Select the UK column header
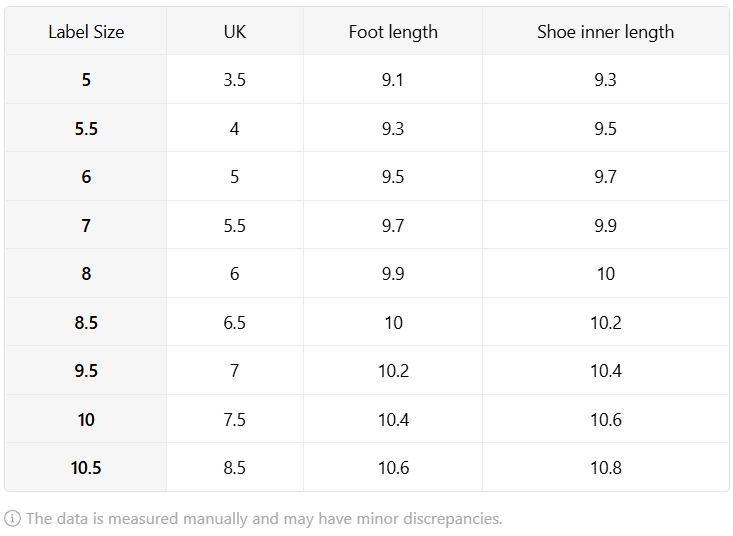Viewport: 733px width, 536px height. pos(235,31)
